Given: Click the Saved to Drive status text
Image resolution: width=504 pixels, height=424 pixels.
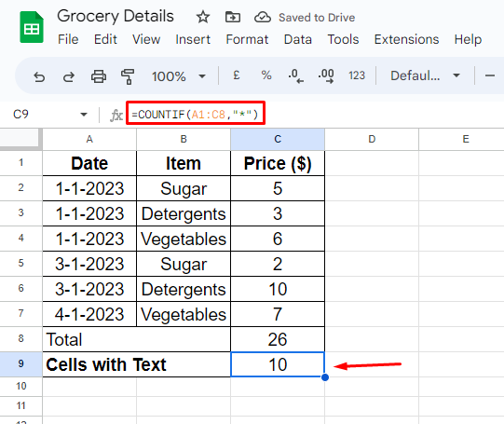Looking at the screenshot, I should 317,18.
